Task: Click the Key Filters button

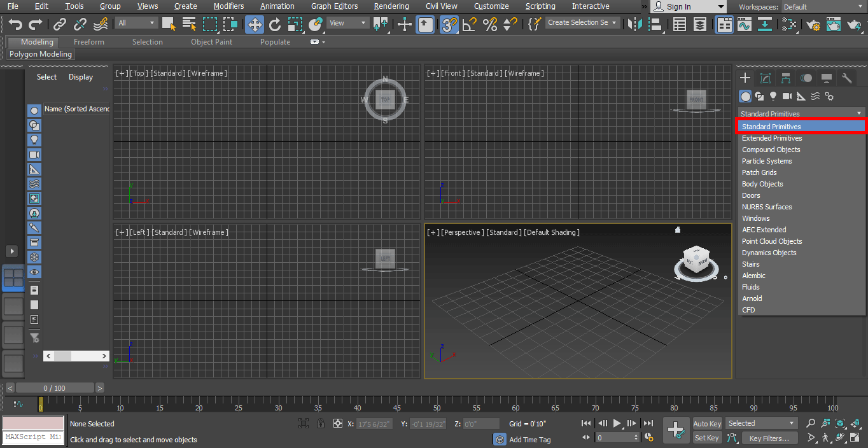Action: coord(770,438)
